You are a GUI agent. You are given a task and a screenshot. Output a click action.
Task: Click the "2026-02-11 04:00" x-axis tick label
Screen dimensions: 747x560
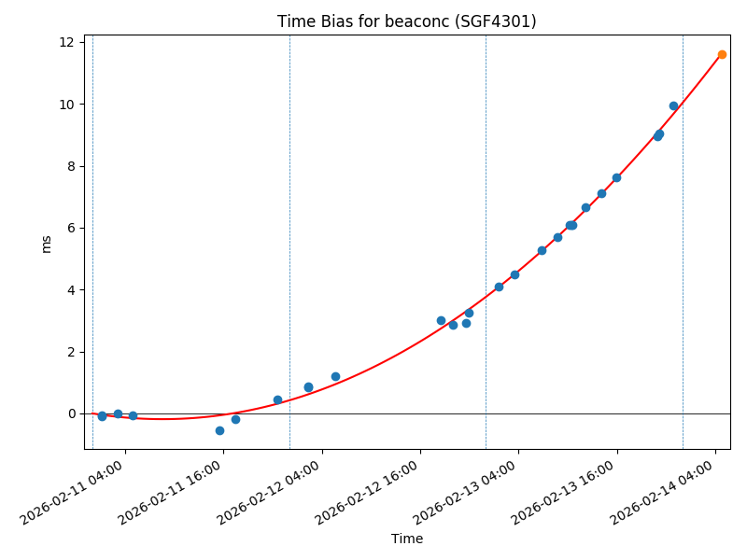pyautogui.click(x=73, y=491)
